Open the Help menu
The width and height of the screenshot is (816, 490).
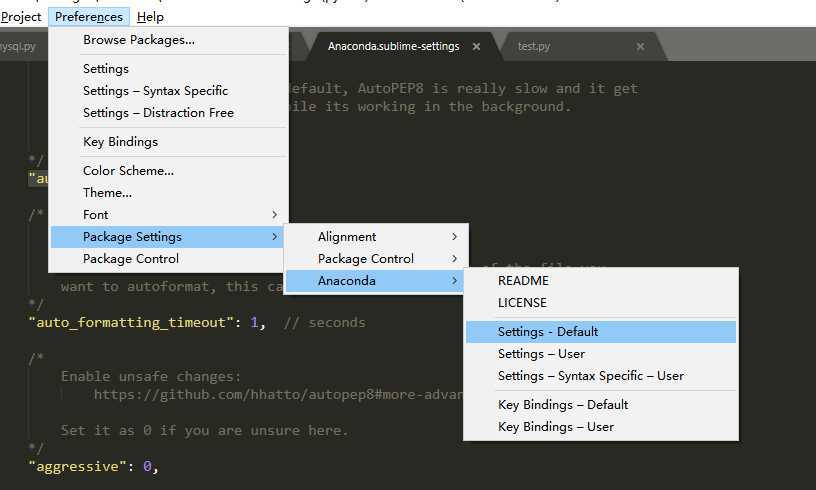tap(150, 17)
